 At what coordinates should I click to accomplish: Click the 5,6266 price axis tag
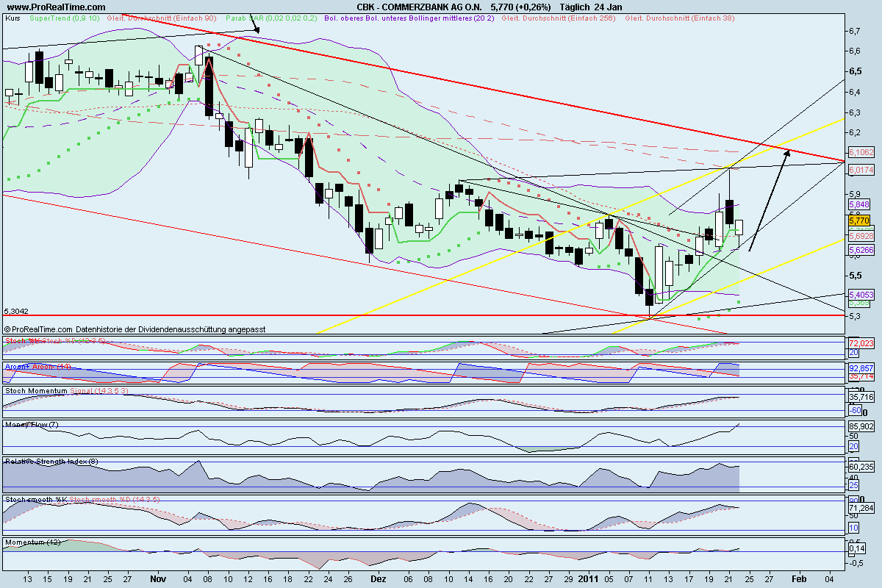(x=861, y=250)
